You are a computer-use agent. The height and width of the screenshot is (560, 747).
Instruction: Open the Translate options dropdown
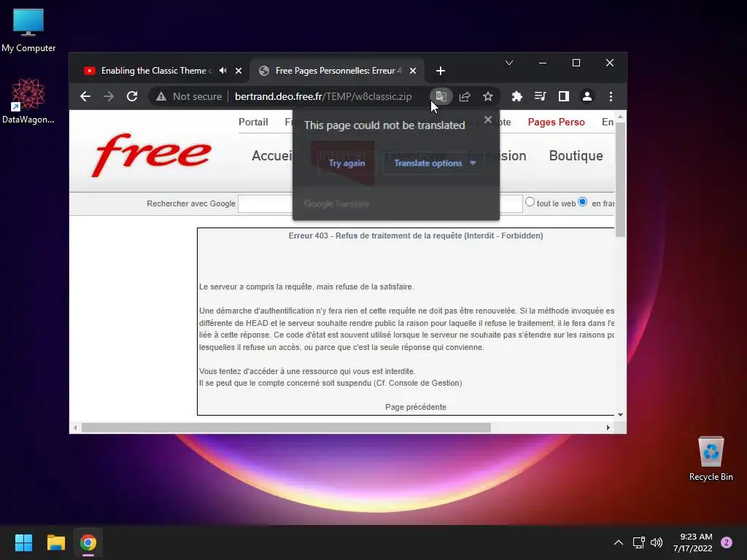pyautogui.click(x=435, y=163)
